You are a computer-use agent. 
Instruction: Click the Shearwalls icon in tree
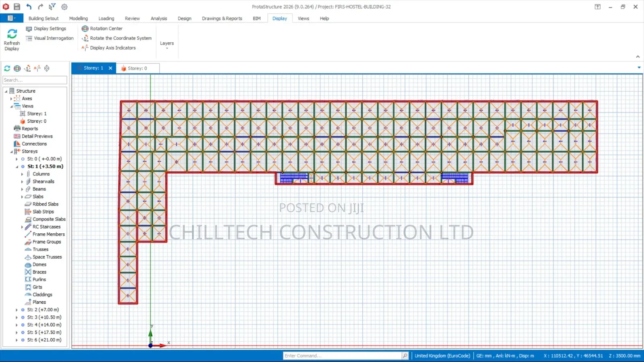coord(28,182)
